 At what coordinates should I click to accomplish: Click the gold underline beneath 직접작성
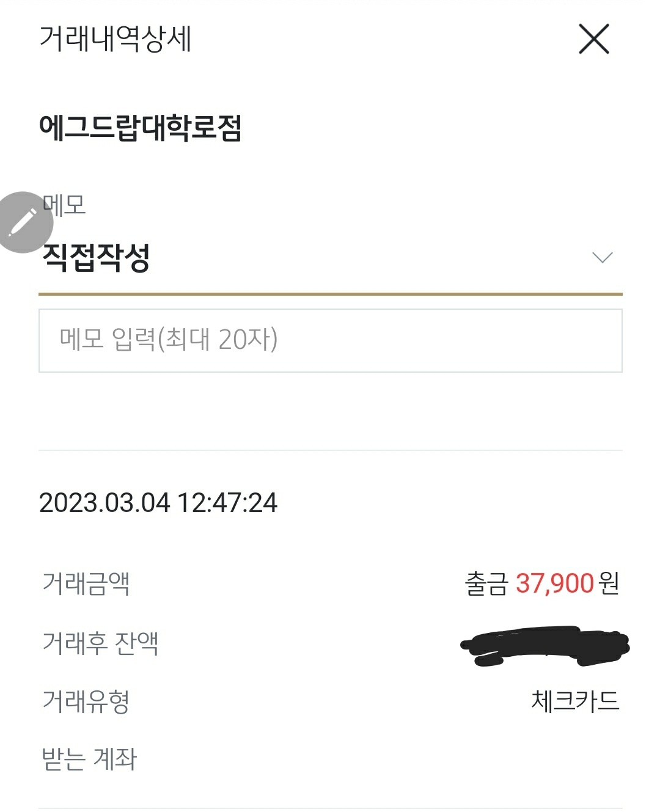pyautogui.click(x=330, y=294)
